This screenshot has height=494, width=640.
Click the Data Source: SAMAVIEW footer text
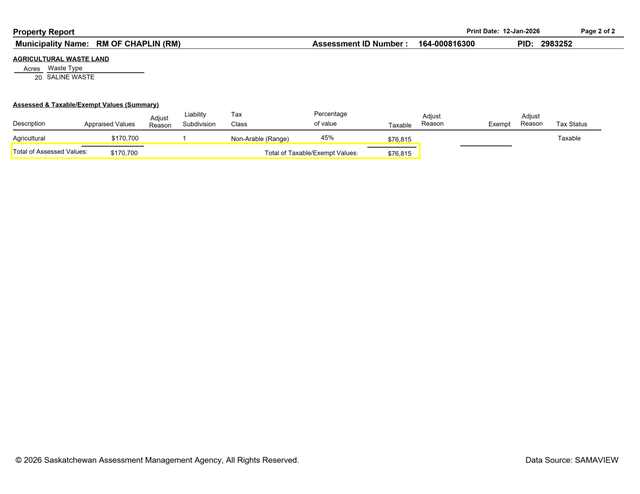click(x=571, y=460)
